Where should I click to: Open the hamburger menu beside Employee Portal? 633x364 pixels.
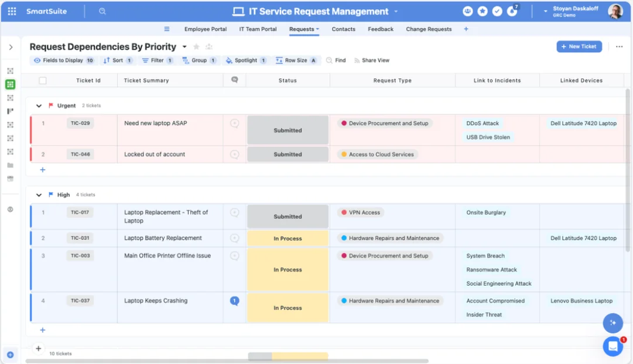(167, 29)
